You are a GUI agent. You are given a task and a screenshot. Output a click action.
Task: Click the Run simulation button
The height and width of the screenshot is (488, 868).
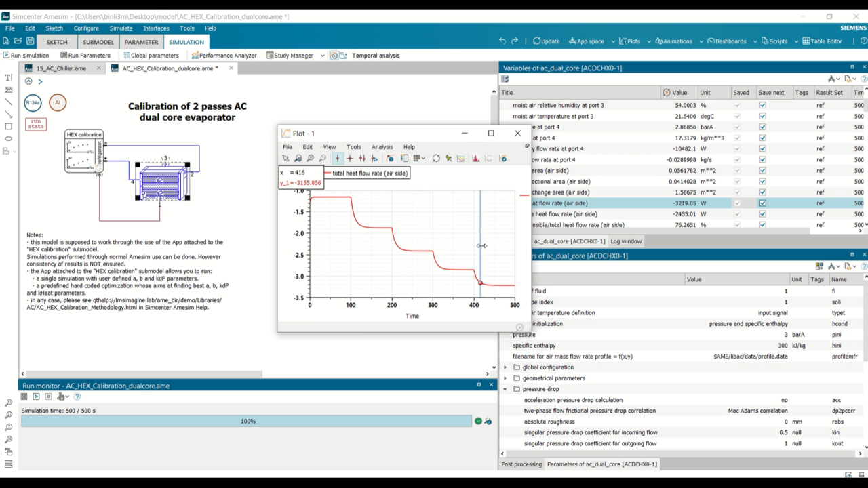click(26, 56)
